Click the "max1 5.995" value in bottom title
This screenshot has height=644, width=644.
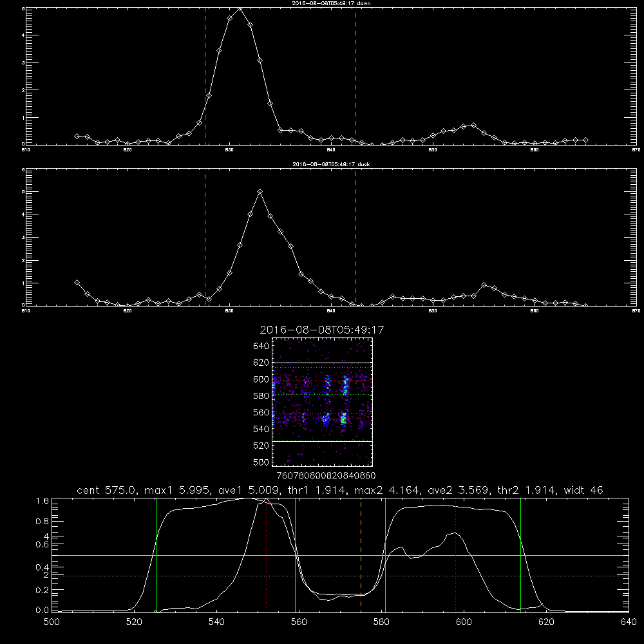(178, 490)
